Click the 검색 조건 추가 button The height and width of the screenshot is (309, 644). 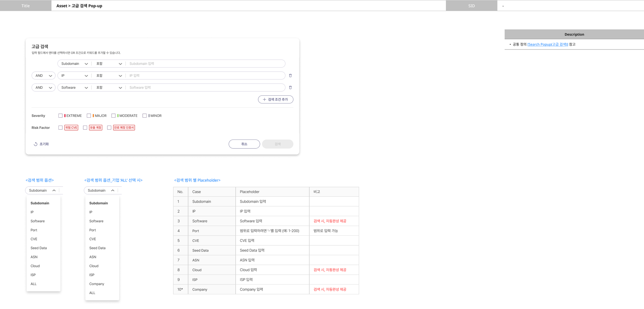click(276, 100)
